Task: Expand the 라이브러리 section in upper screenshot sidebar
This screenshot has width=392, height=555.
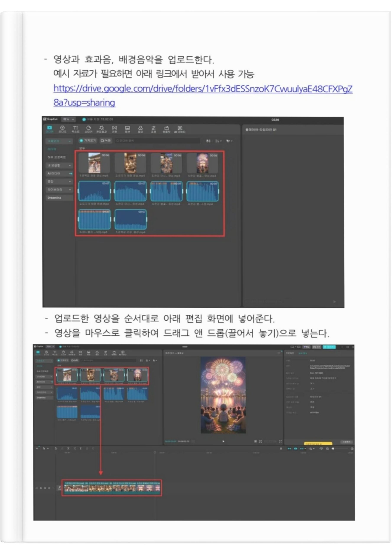Action: pyautogui.click(x=59, y=189)
